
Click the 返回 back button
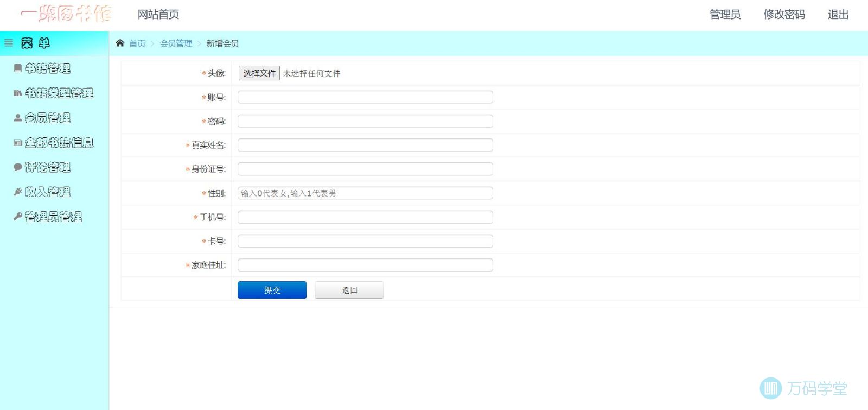(x=349, y=290)
